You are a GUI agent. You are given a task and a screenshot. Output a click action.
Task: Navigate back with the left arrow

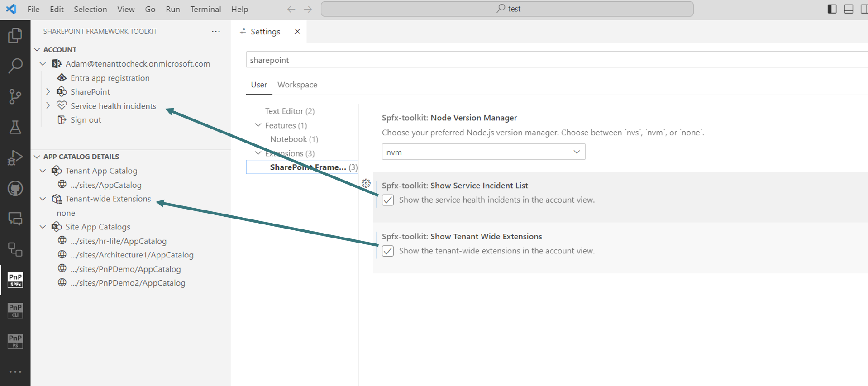pyautogui.click(x=291, y=9)
